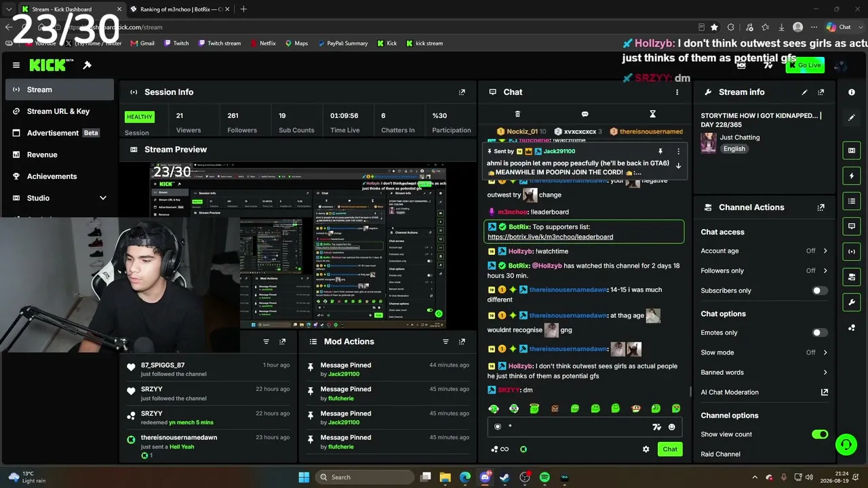Open the botrix leaderboard link in chat
Screen dimensions: 868x488
pos(550,237)
